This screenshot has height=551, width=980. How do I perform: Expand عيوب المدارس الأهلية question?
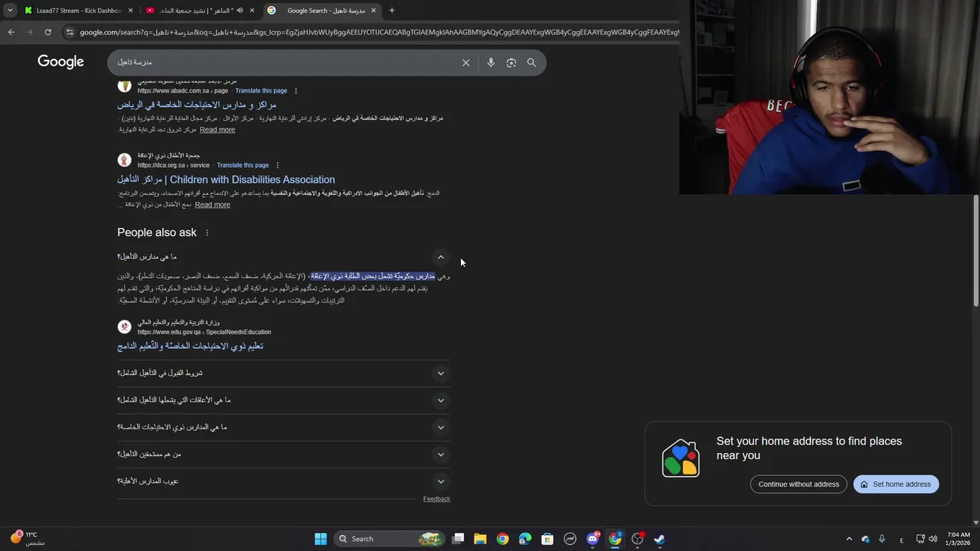point(283,481)
